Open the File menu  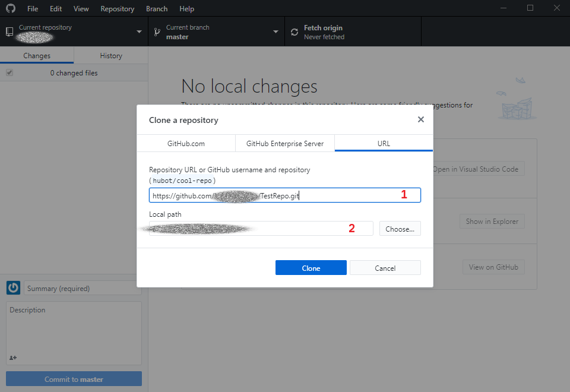[32, 9]
